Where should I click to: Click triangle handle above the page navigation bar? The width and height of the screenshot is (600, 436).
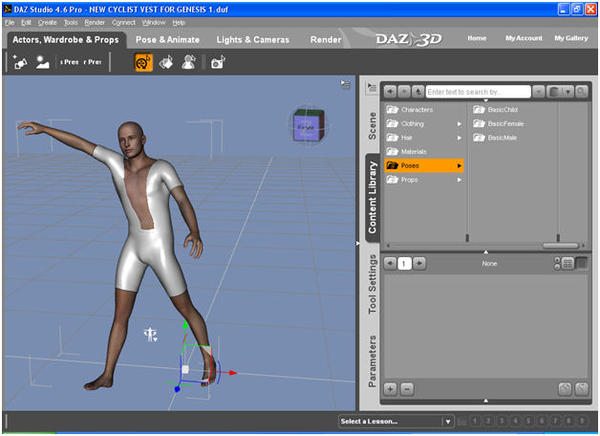[486, 252]
